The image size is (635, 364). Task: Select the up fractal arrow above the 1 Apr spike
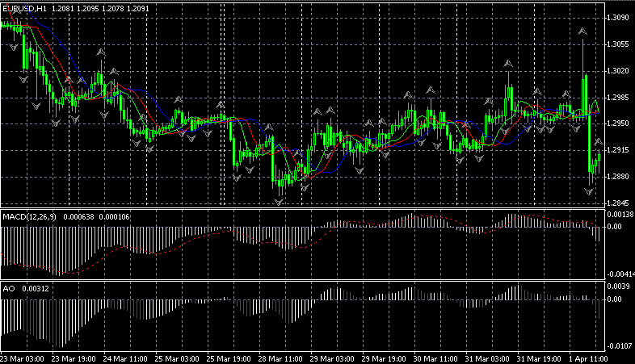pos(582,31)
